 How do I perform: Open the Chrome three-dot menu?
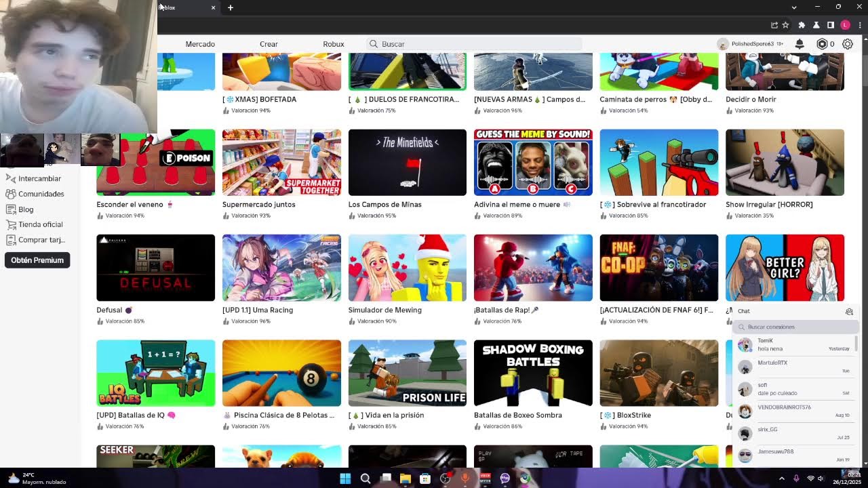click(860, 25)
